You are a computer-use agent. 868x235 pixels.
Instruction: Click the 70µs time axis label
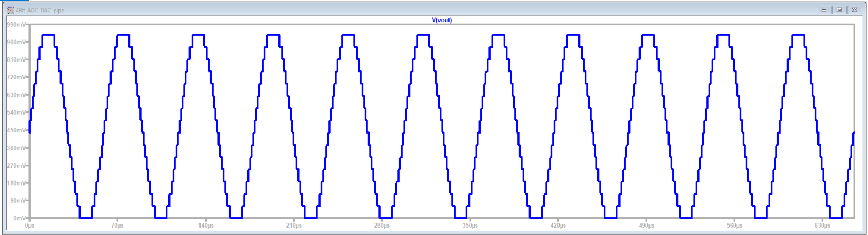tap(117, 226)
